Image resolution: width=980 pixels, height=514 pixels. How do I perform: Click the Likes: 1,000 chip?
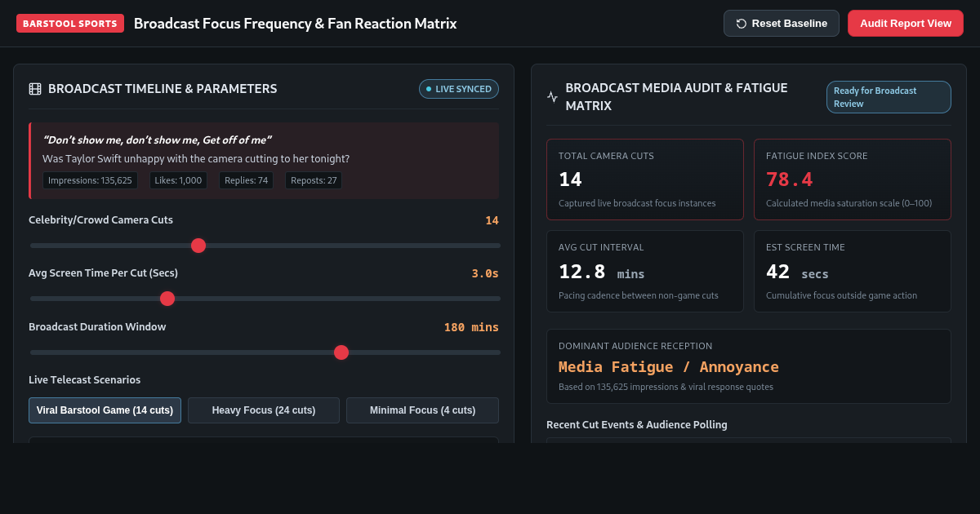pos(178,180)
